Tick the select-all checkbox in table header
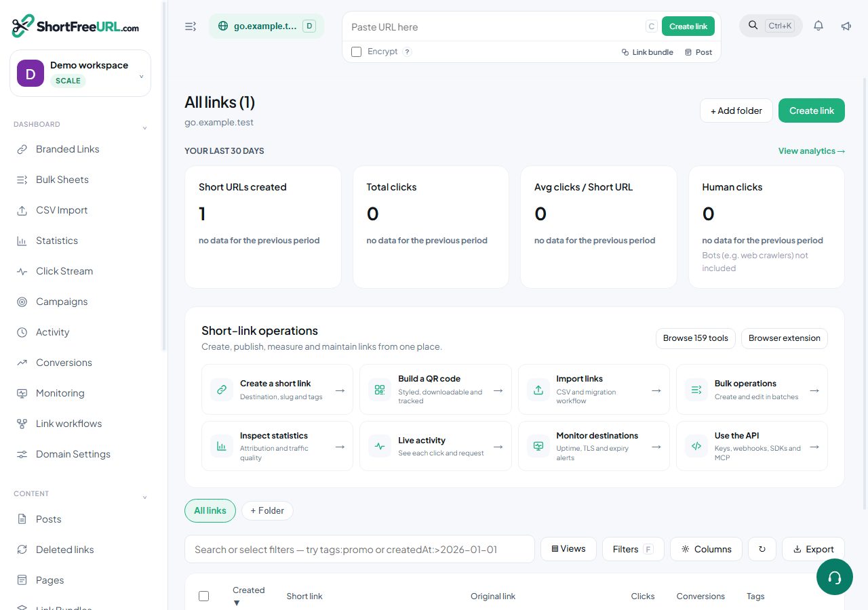 (x=203, y=596)
